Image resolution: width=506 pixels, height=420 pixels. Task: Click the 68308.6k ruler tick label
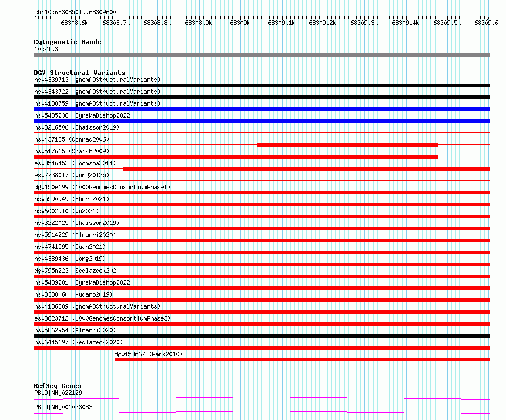click(74, 23)
